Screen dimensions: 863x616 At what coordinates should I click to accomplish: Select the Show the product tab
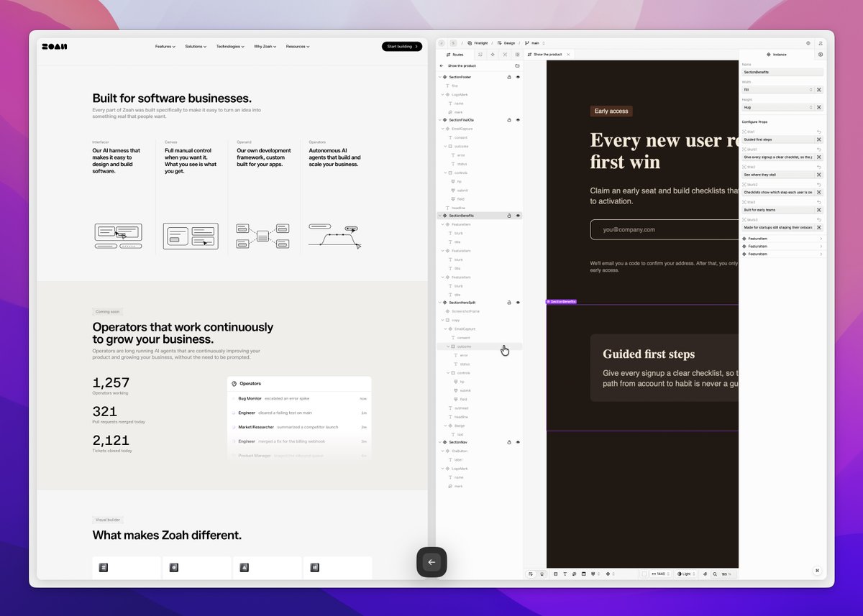547,55
